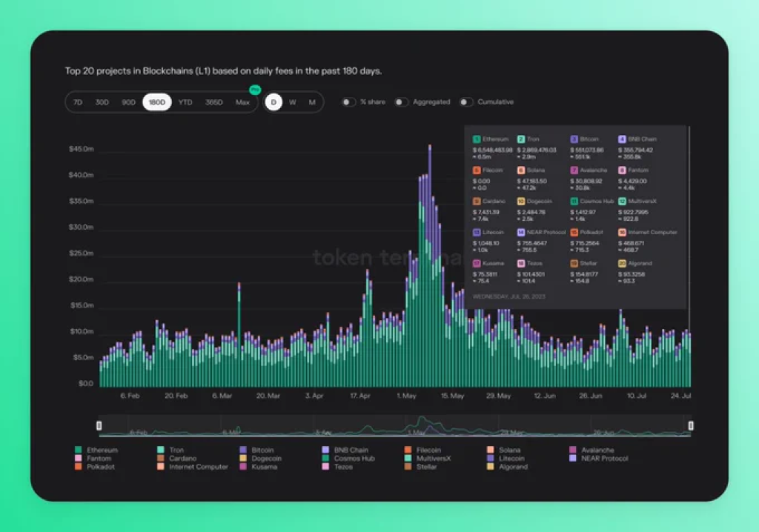Click the 10. Jul x-axis label
Viewport: 759px width, 532px height.
pos(637,396)
